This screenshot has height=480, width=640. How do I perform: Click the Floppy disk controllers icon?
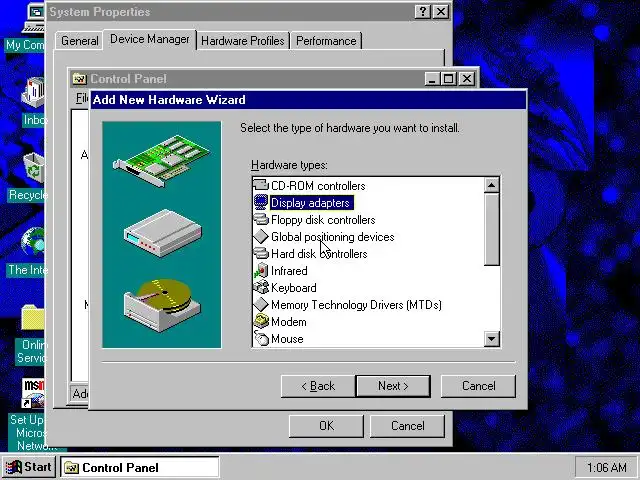pyautogui.click(x=261, y=220)
